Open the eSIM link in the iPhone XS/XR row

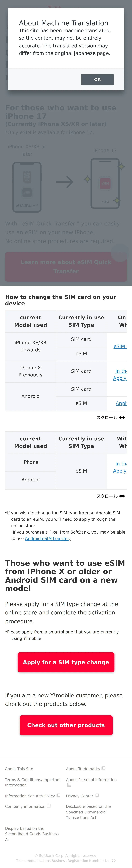120,346
